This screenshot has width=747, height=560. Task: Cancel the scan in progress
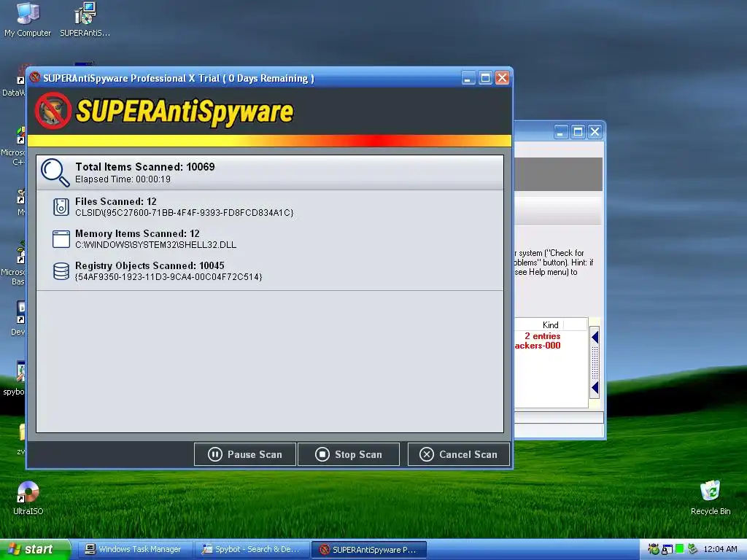tap(458, 454)
